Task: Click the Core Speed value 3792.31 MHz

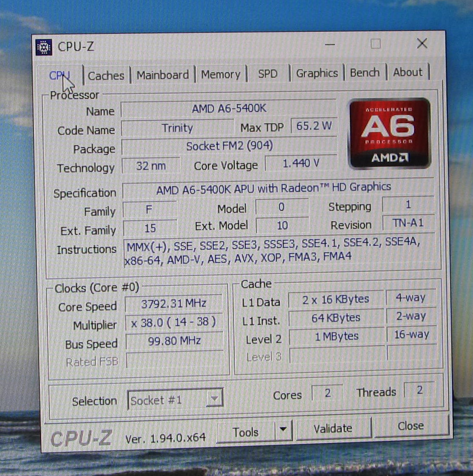Action: coord(174,303)
